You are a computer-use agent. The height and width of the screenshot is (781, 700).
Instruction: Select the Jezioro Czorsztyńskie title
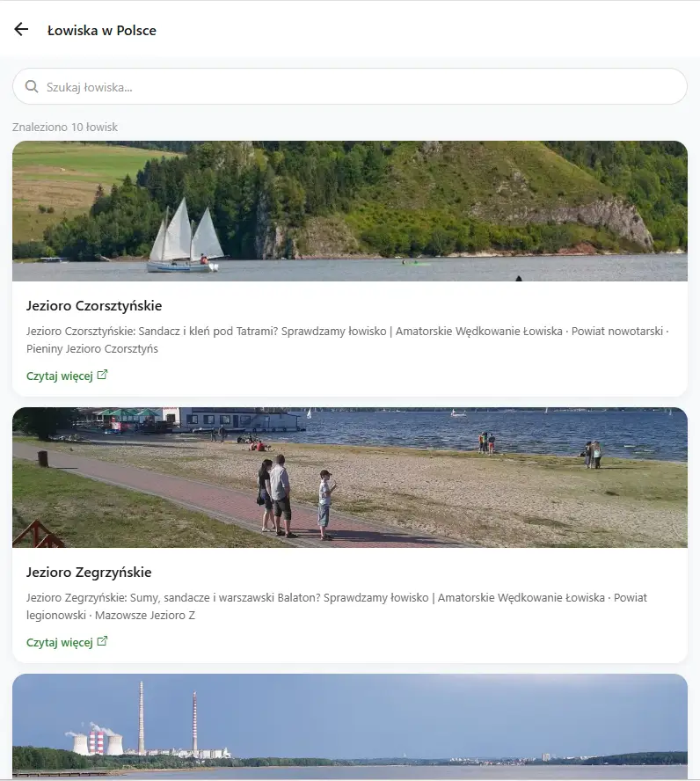94,306
